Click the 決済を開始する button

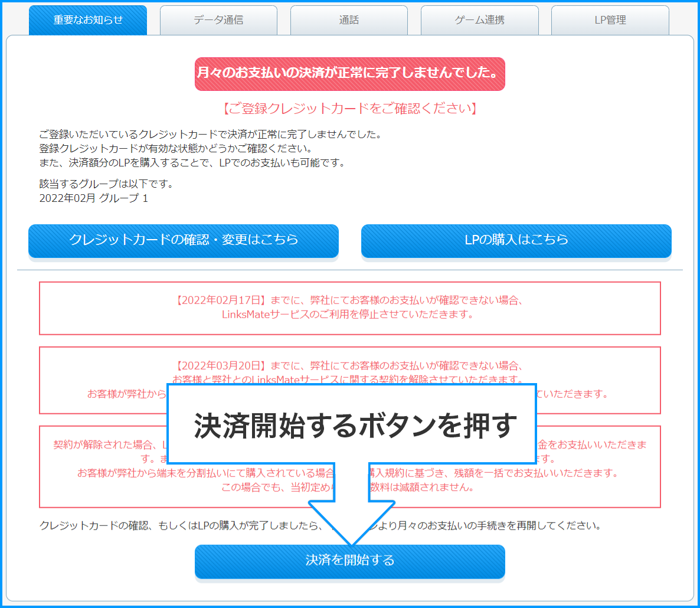349,561
